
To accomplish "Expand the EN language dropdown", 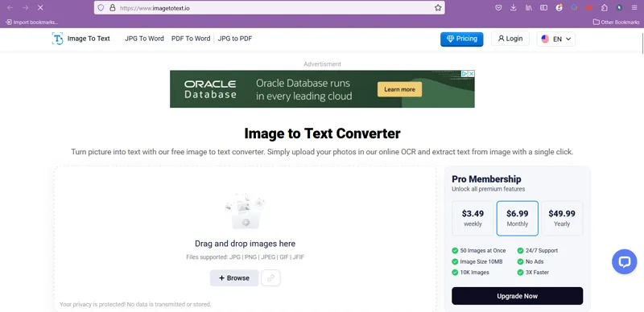I will click(556, 39).
